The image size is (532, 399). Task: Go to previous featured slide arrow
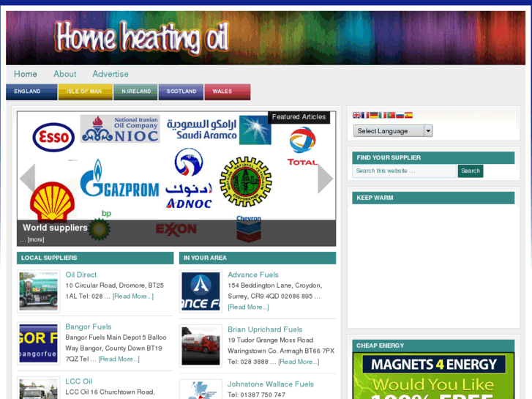tap(28, 179)
